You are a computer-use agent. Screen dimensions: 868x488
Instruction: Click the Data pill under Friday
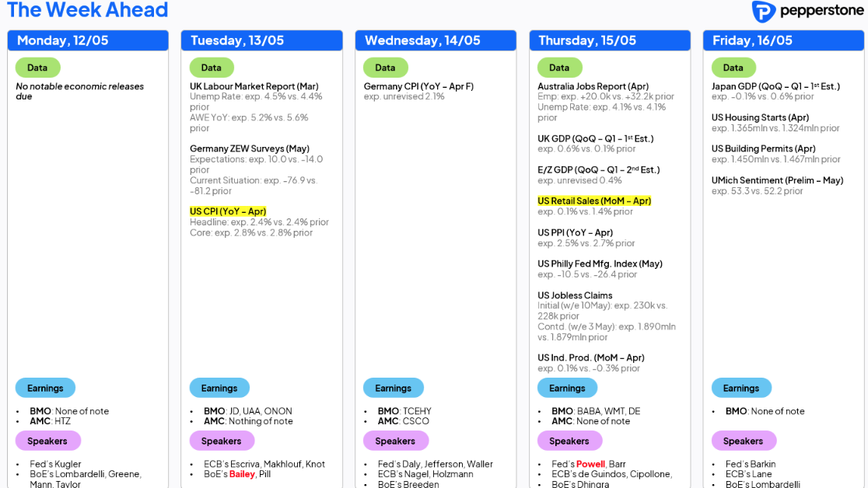733,68
